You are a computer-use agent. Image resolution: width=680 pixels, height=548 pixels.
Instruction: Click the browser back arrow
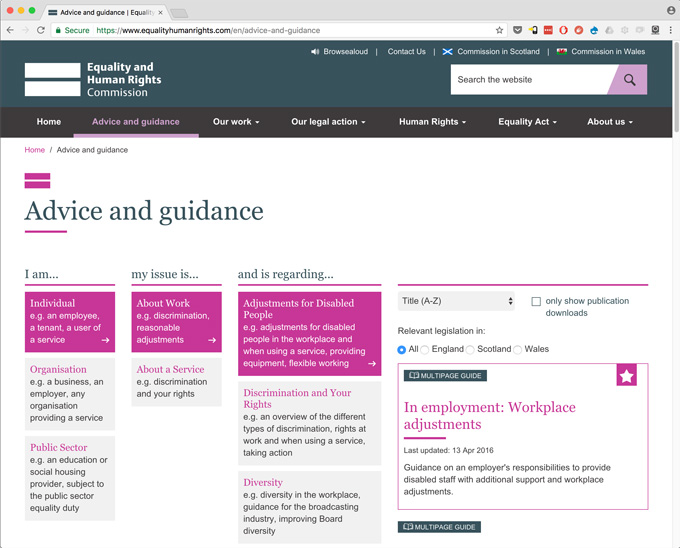point(10,30)
